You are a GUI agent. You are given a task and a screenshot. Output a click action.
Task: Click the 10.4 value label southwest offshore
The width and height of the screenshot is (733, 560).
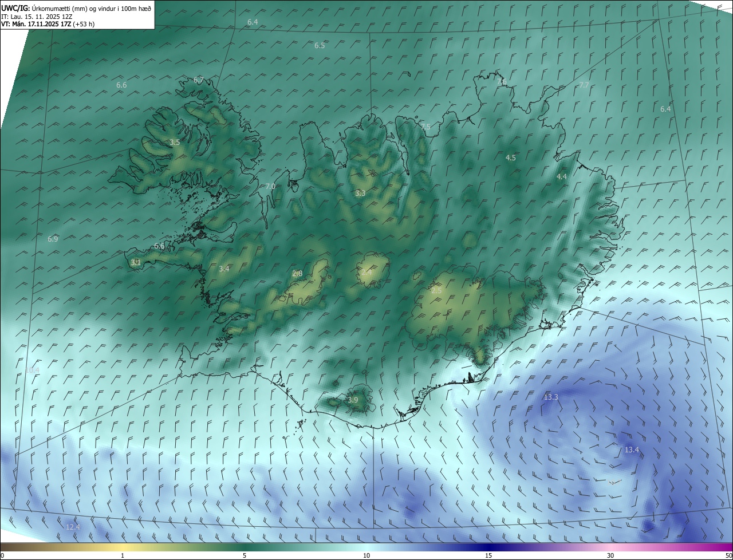point(32,370)
